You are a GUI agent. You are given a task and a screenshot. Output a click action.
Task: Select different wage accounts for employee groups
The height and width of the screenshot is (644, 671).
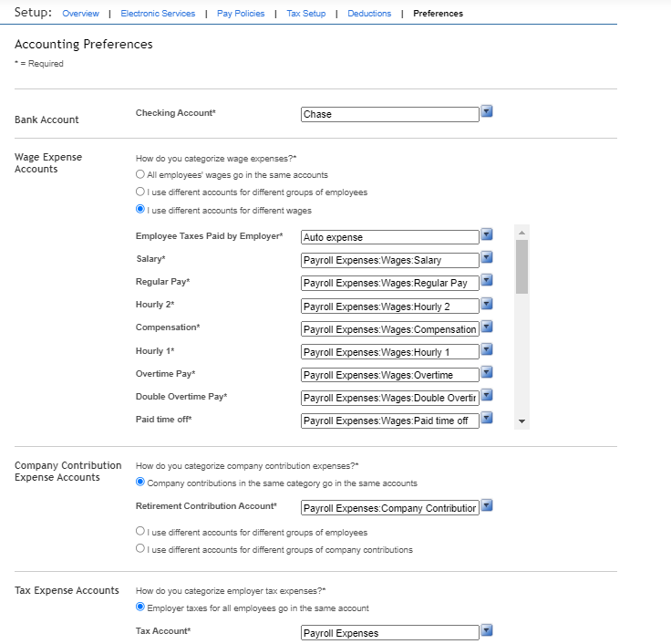[x=139, y=192]
